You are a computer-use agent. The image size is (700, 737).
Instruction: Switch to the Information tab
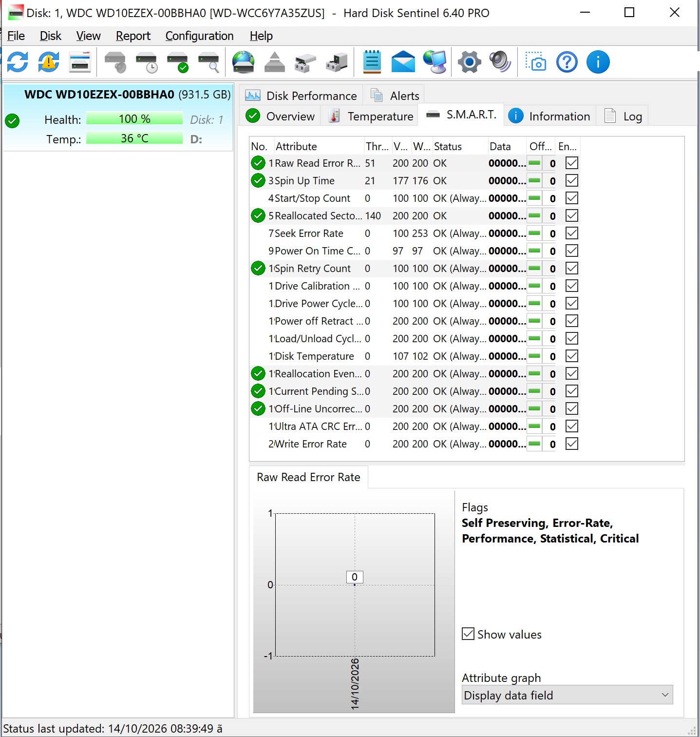550,116
